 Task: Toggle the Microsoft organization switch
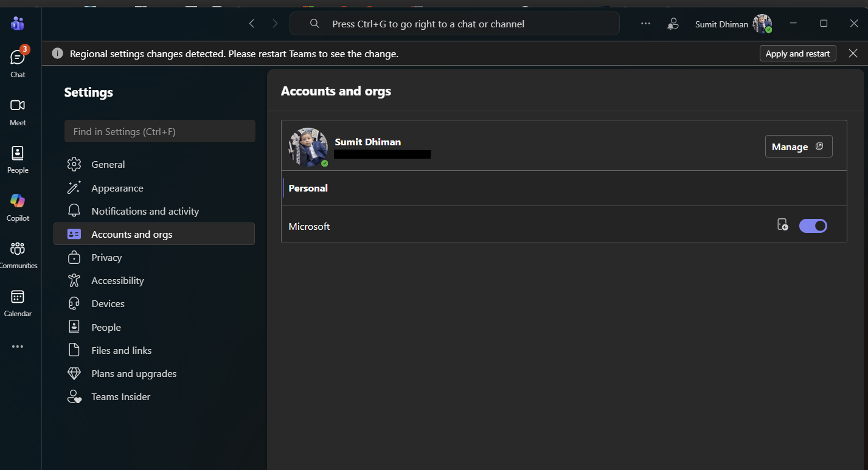pos(813,226)
